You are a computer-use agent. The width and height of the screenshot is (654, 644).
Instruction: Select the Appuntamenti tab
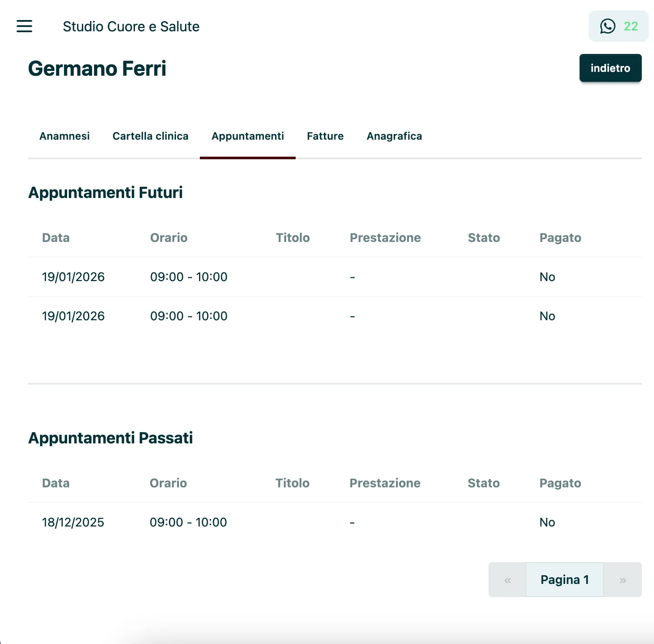pyautogui.click(x=247, y=136)
